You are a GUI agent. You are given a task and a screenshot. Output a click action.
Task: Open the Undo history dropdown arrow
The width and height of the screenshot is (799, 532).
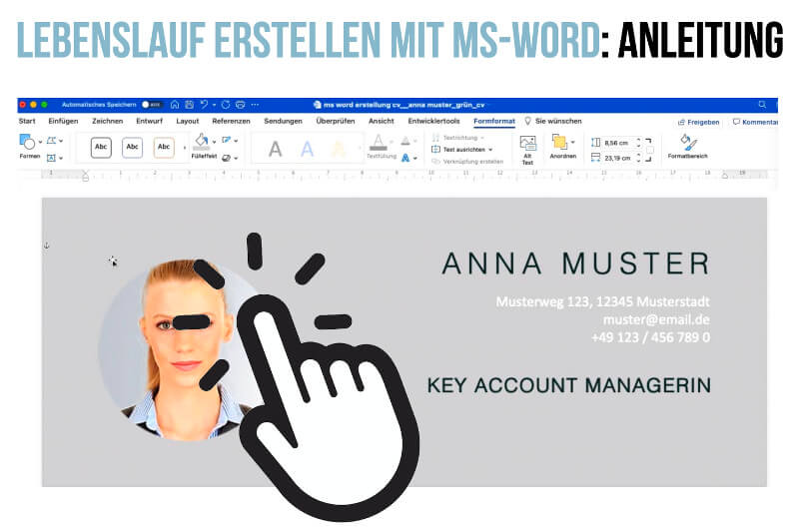coord(214,105)
